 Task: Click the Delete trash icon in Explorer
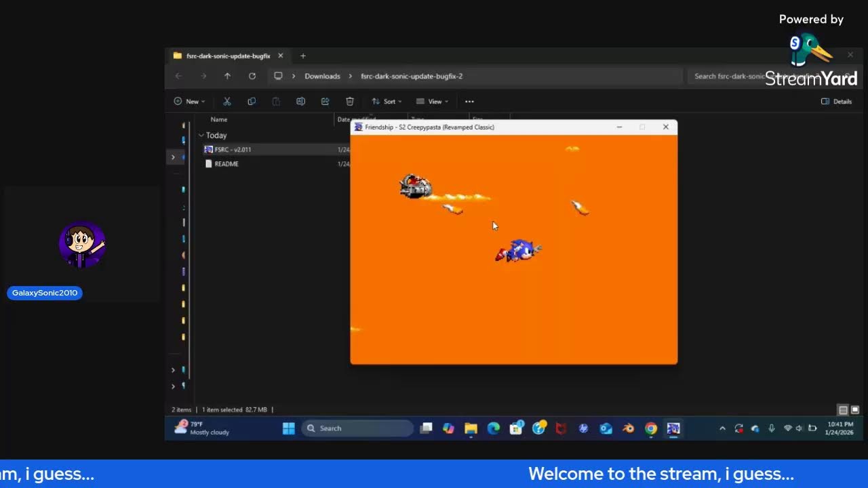(x=350, y=102)
